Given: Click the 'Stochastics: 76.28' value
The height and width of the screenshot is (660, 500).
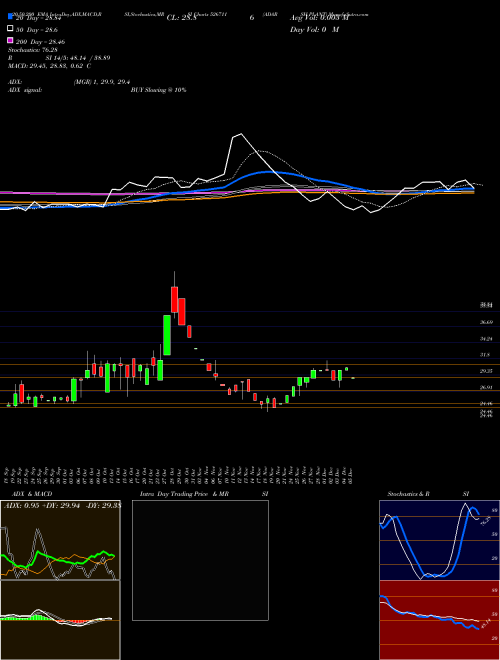Looking at the screenshot, I should tap(33, 50).
